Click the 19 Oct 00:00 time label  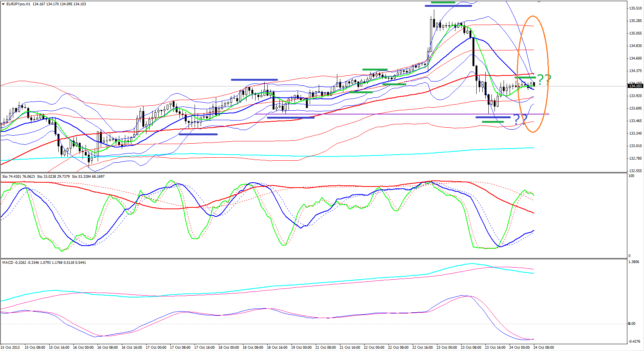point(301,347)
